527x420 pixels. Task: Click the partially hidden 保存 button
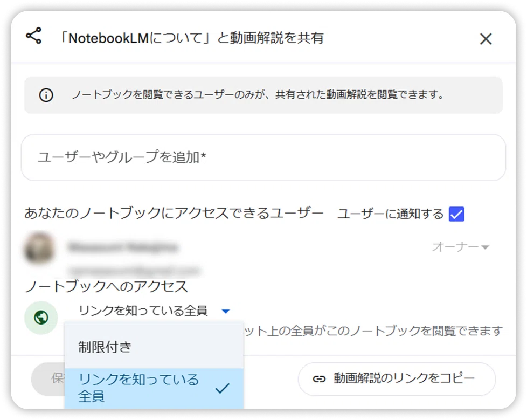click(48, 379)
